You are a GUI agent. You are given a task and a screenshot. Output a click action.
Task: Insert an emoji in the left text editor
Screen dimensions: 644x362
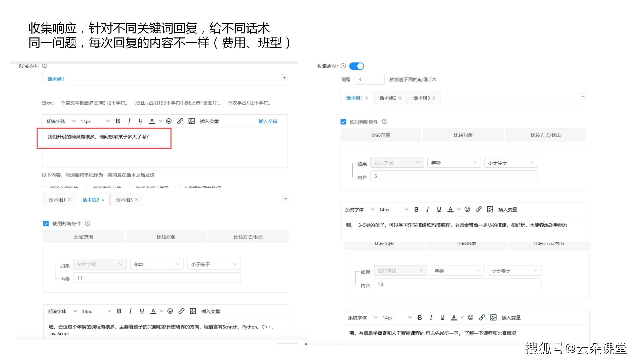pos(169,121)
